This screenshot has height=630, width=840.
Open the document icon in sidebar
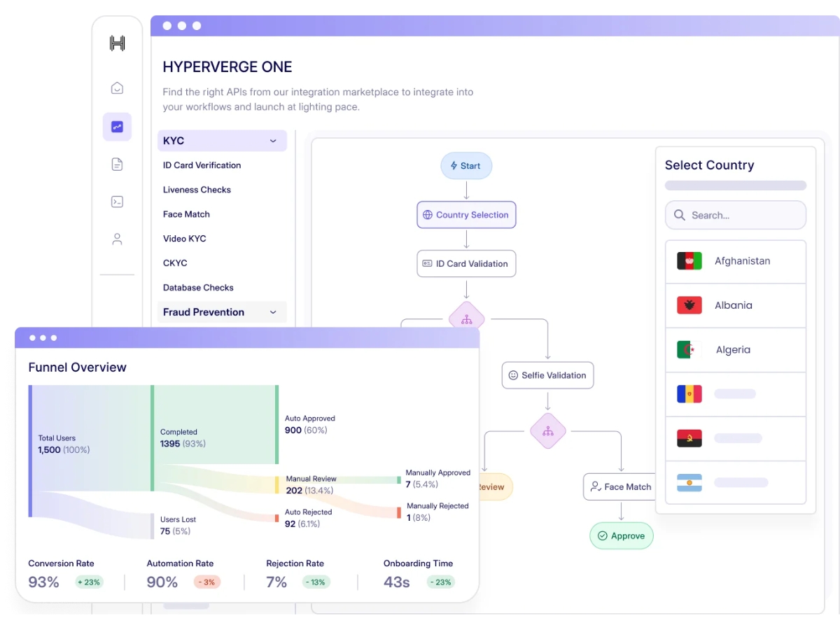[x=117, y=164]
